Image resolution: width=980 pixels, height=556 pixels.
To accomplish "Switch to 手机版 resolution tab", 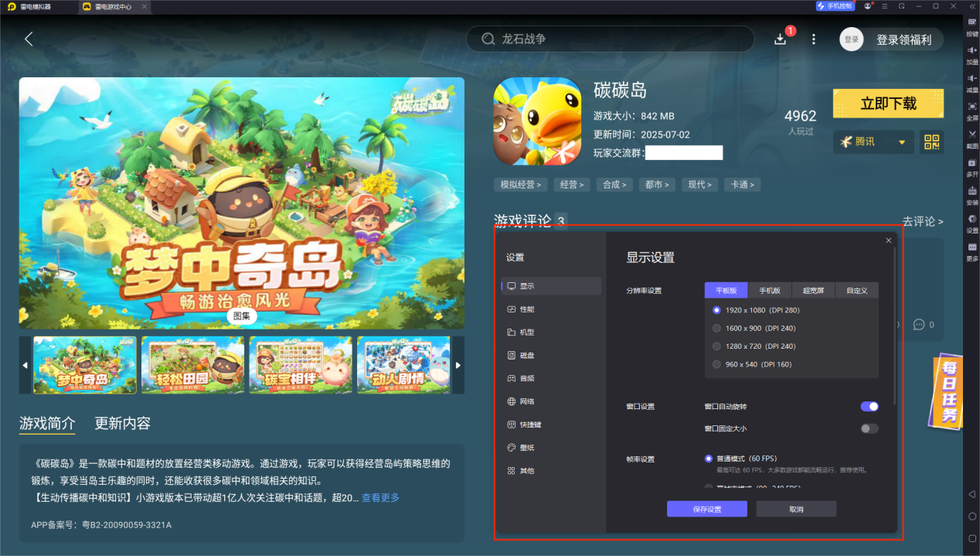I will click(770, 291).
